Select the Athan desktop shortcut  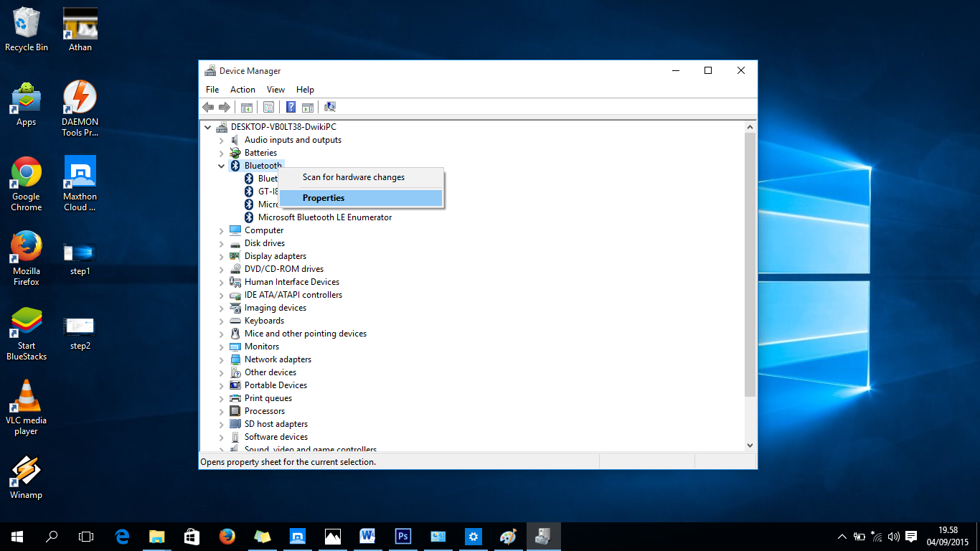point(80,29)
